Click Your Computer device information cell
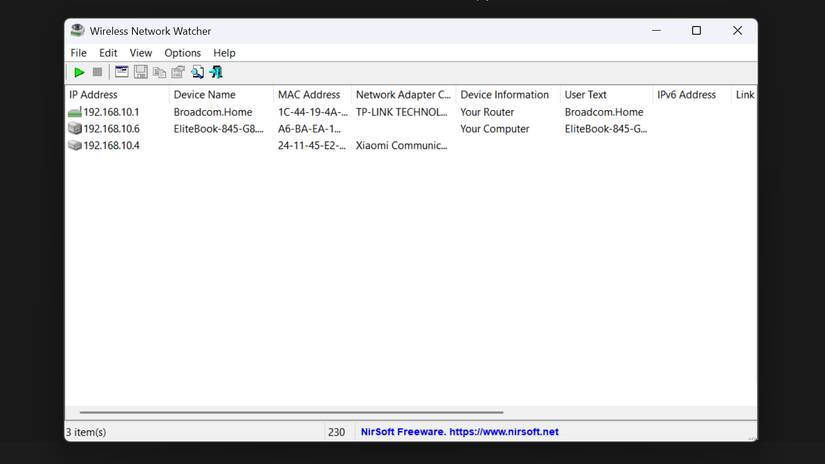This screenshot has width=825, height=464. (x=495, y=128)
